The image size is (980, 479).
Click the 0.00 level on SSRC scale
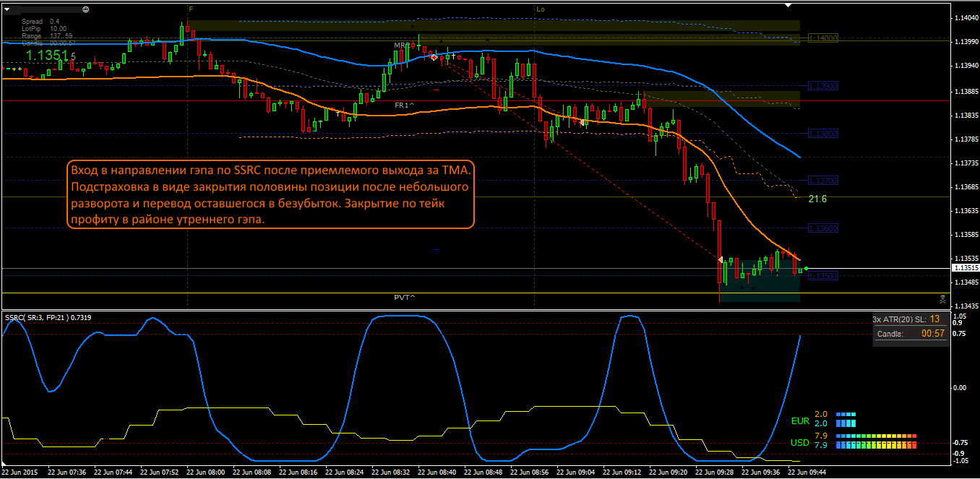coord(960,388)
